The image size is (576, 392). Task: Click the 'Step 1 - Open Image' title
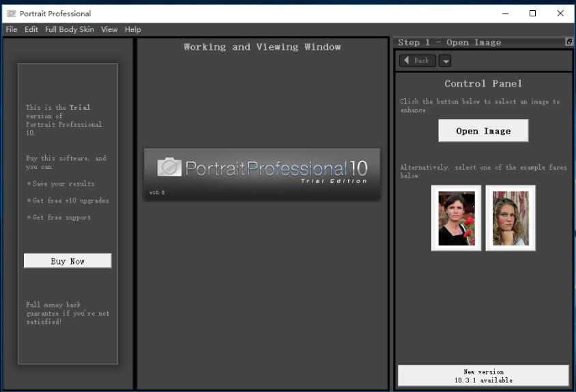tap(449, 42)
